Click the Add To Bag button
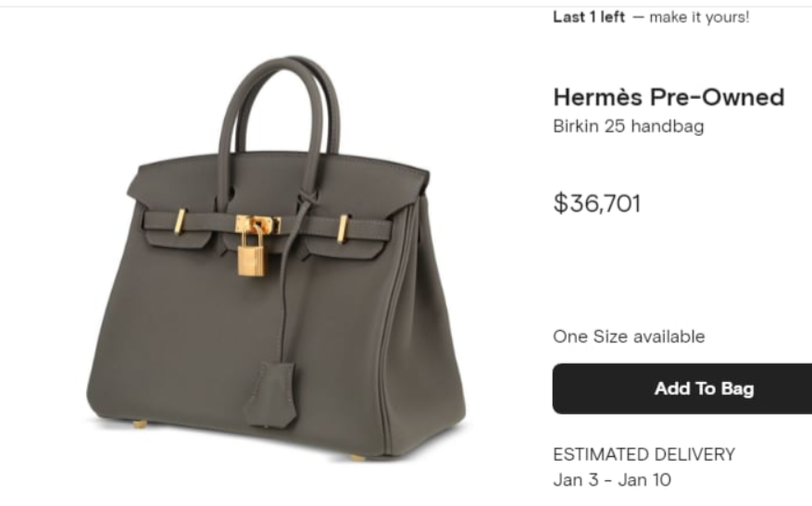The width and height of the screenshot is (812, 506). click(x=682, y=389)
